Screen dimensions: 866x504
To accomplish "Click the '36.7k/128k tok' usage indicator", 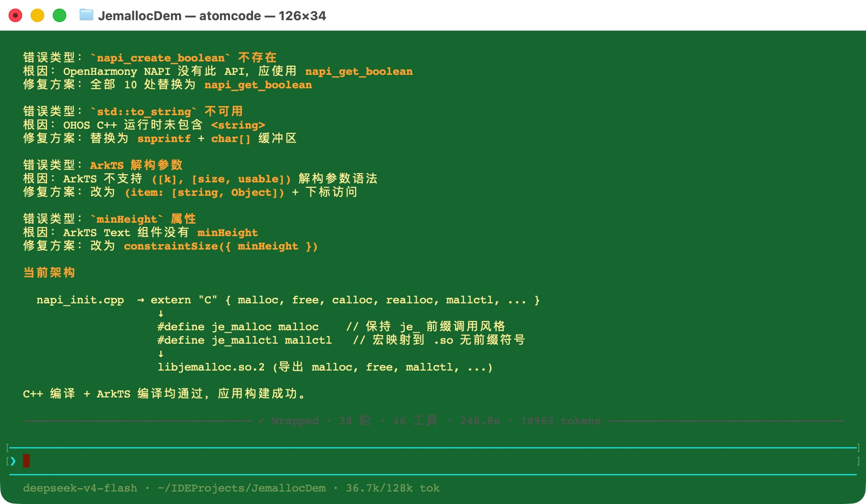I will 393,488.
